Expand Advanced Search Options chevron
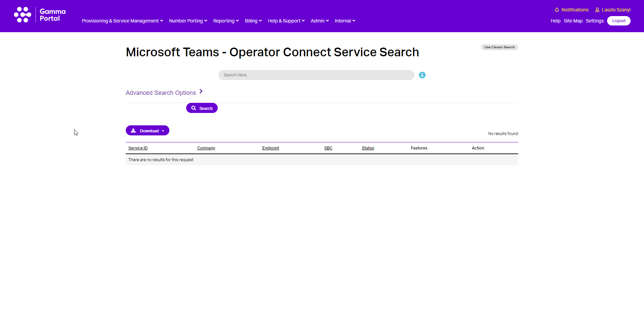 tap(201, 91)
